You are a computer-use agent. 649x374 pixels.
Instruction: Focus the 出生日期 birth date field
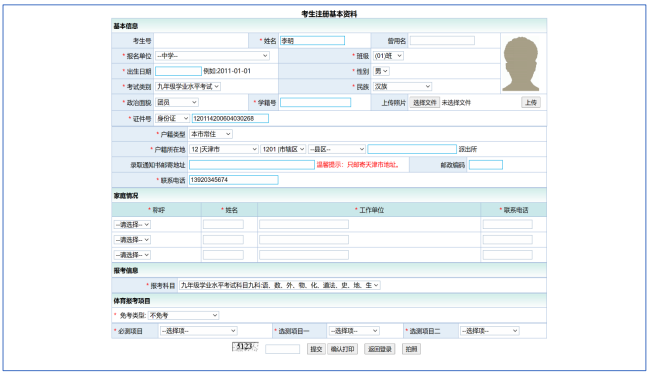tap(178, 71)
